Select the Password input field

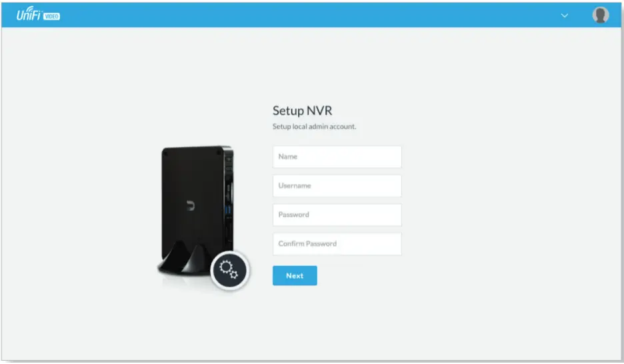coord(337,215)
